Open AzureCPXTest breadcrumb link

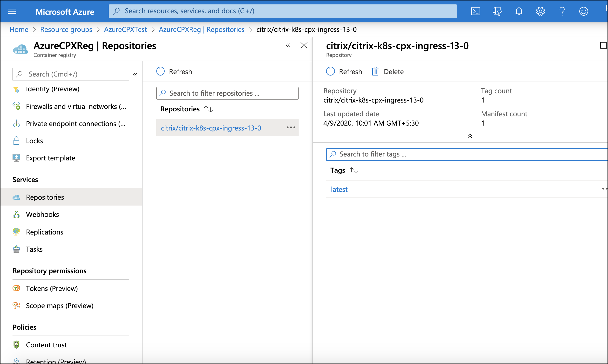pos(125,29)
